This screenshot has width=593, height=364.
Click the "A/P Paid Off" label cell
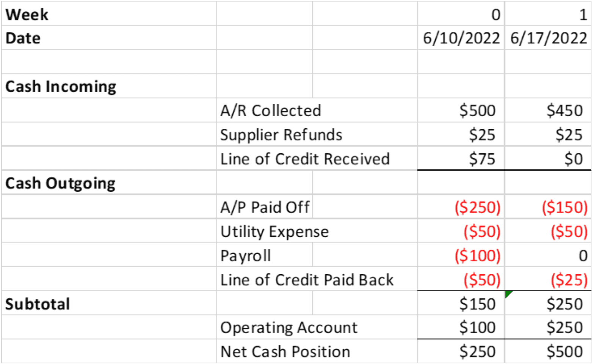click(265, 208)
